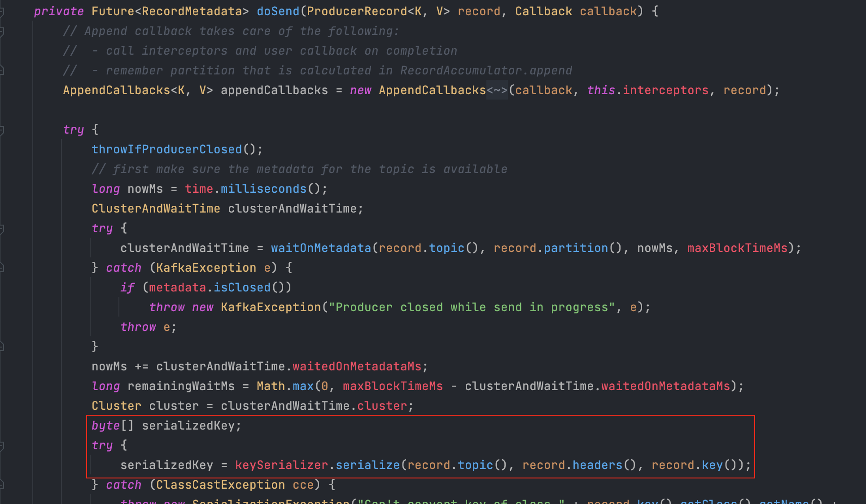Click fold marker beside catch ClassCastException line
The width and height of the screenshot is (866, 504).
coord(2,485)
